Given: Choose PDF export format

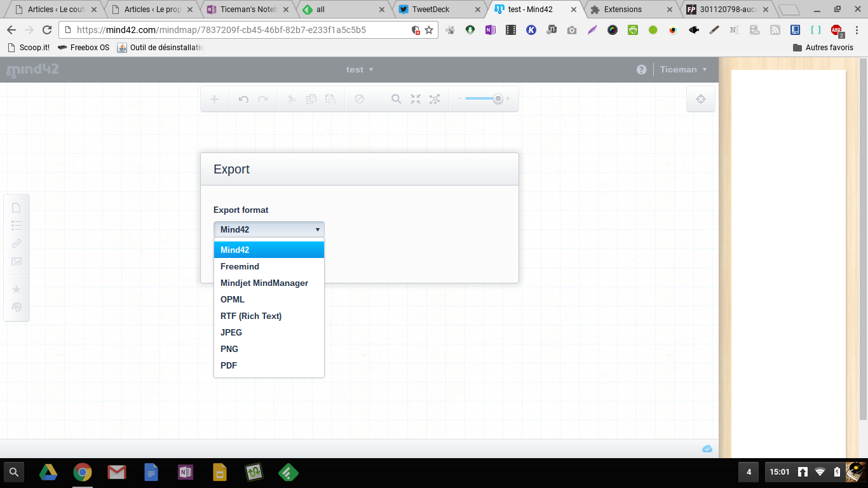Looking at the screenshot, I should click(x=269, y=365).
